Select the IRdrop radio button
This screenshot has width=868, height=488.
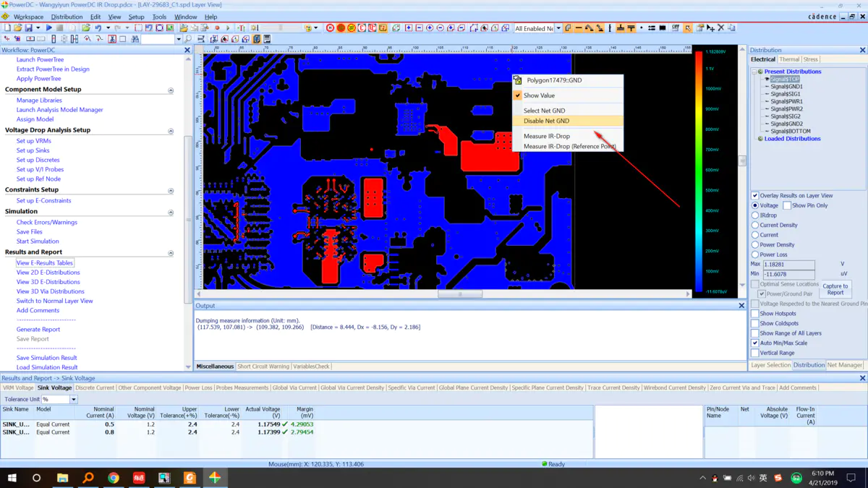pos(754,215)
